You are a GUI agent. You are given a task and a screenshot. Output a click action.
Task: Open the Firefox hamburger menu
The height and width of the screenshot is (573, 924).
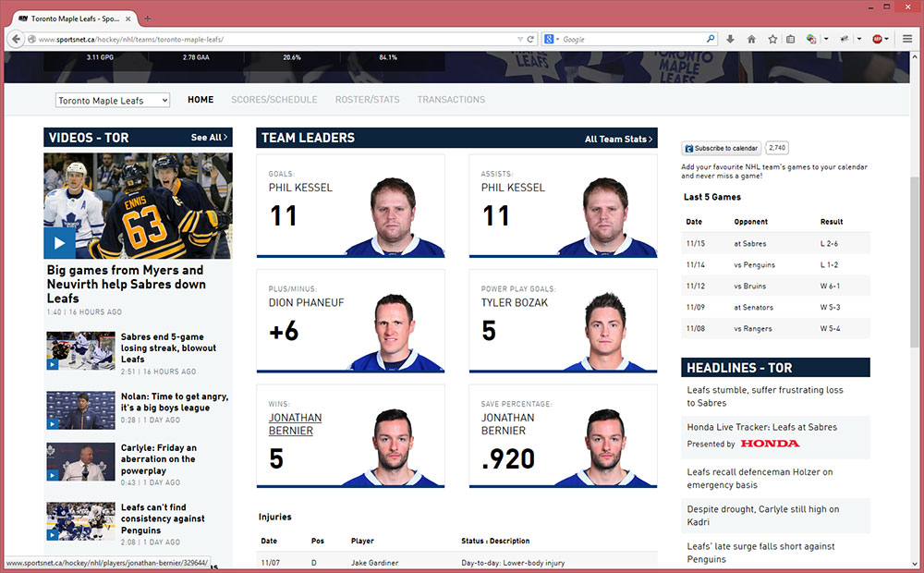click(907, 39)
